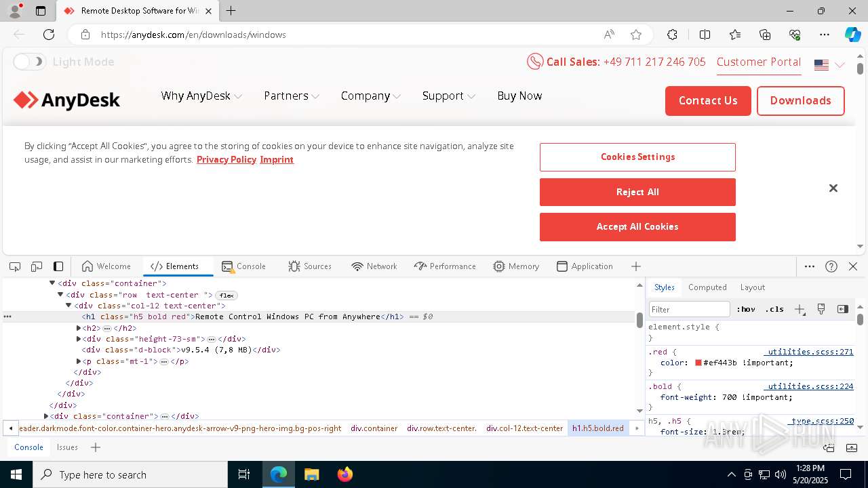Add page to favorites star icon
The width and height of the screenshot is (868, 488).
(x=636, y=35)
